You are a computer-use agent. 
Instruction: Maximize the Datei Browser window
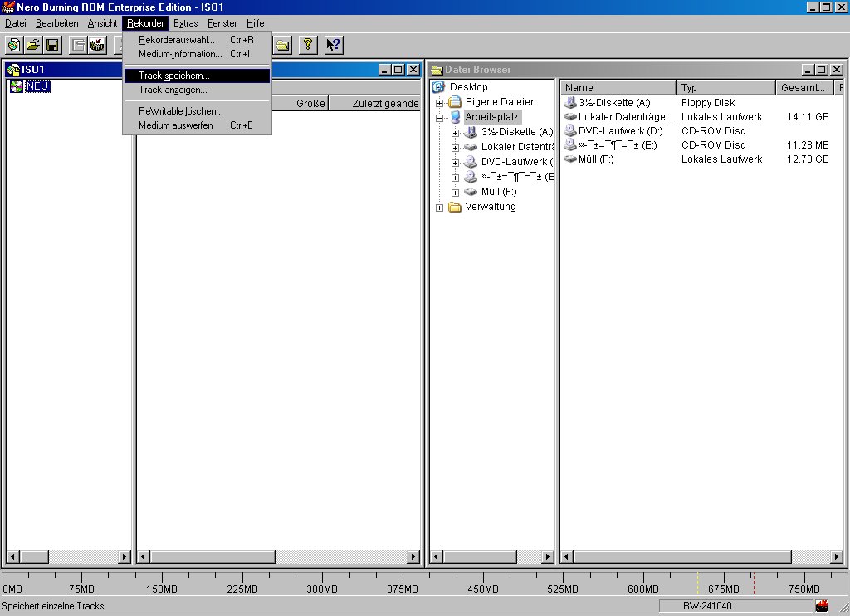822,70
